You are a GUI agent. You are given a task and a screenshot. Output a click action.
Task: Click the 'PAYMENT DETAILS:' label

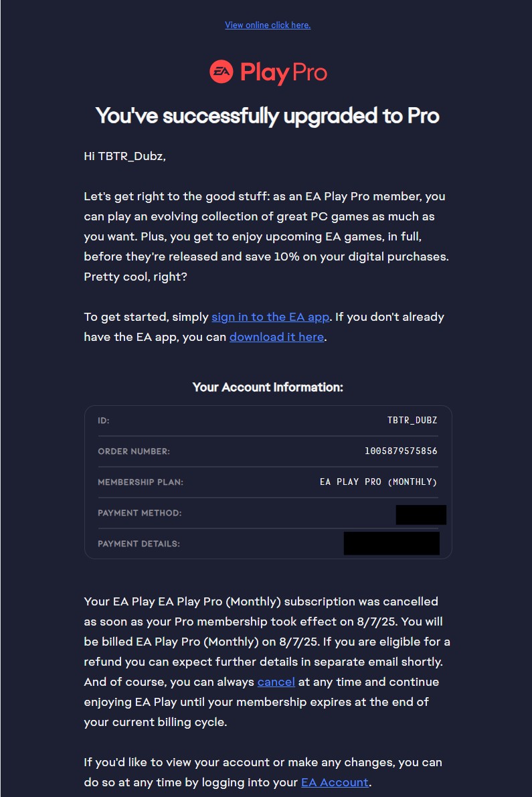tap(139, 544)
